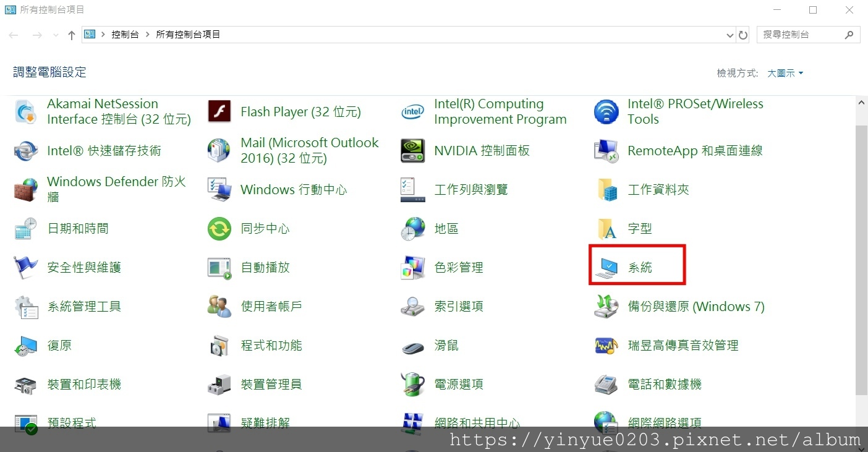Image resolution: width=868 pixels, height=452 pixels.
Task: Open the RemoteApp 和桌面連線 icon
Action: (x=606, y=151)
